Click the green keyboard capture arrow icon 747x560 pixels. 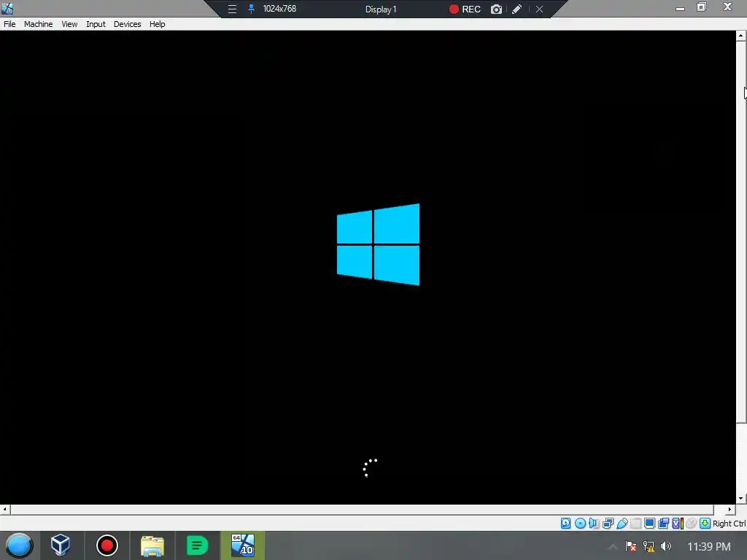point(705,524)
